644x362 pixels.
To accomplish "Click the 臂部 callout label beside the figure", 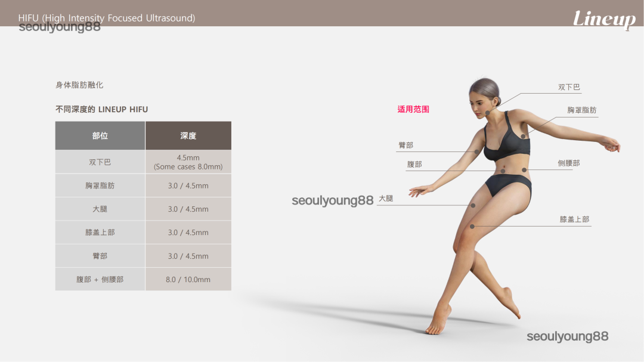I will click(406, 146).
